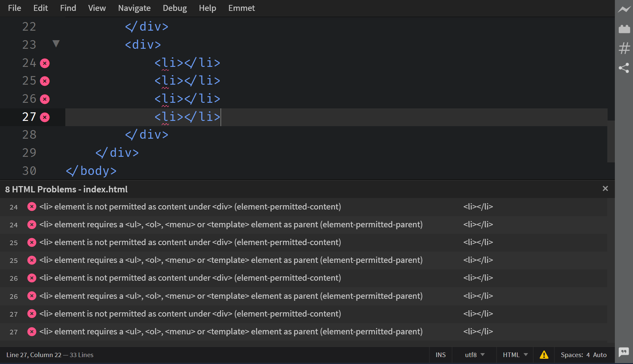Click the li element on line 24
The height and width of the screenshot is (364, 633).
[x=187, y=63]
